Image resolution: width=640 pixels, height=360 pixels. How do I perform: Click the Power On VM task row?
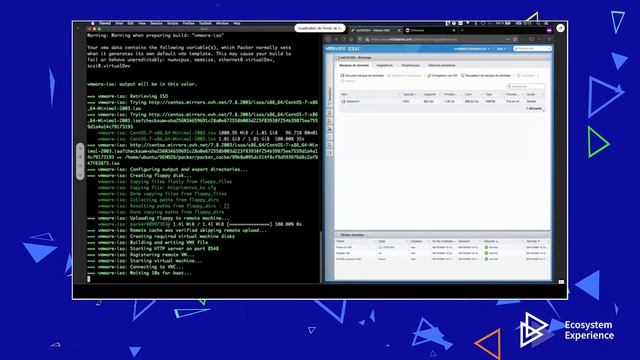tap(442, 247)
